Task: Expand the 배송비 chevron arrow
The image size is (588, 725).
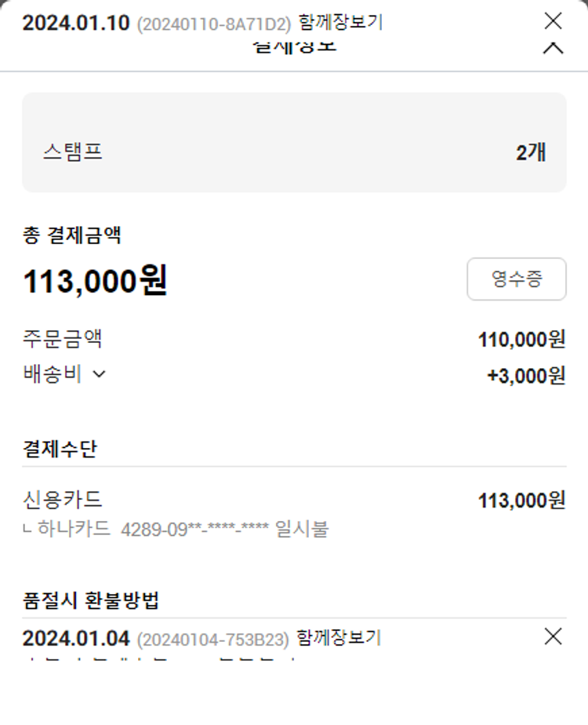Action: (99, 374)
